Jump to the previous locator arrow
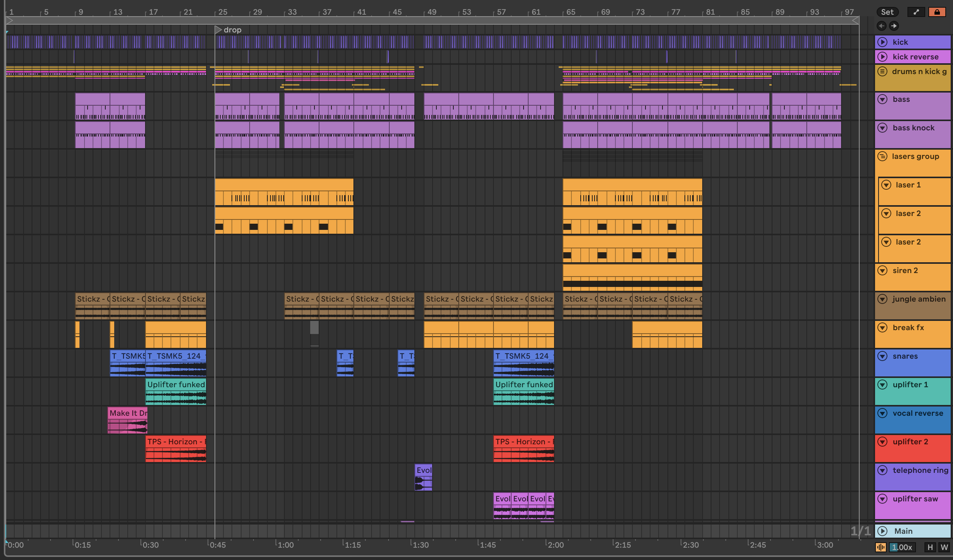Screen dimensions: 953x560 pos(881,26)
